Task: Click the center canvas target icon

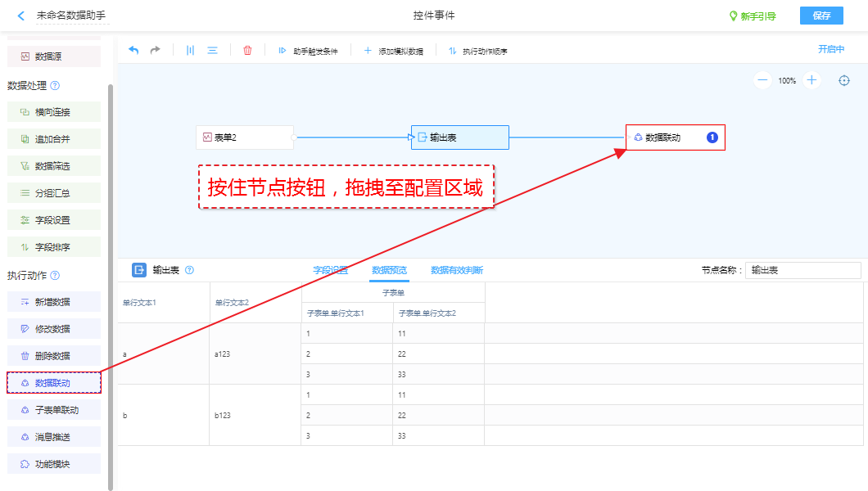Action: coord(844,80)
